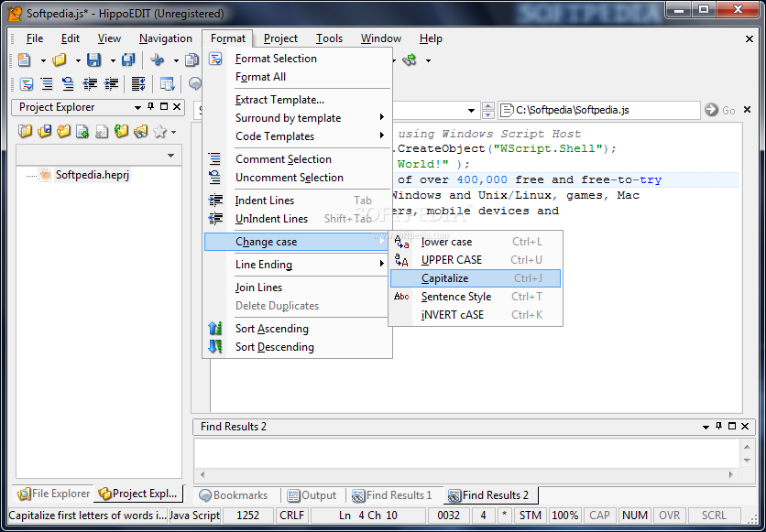Open the Tools menu
The image size is (766, 532).
329,38
